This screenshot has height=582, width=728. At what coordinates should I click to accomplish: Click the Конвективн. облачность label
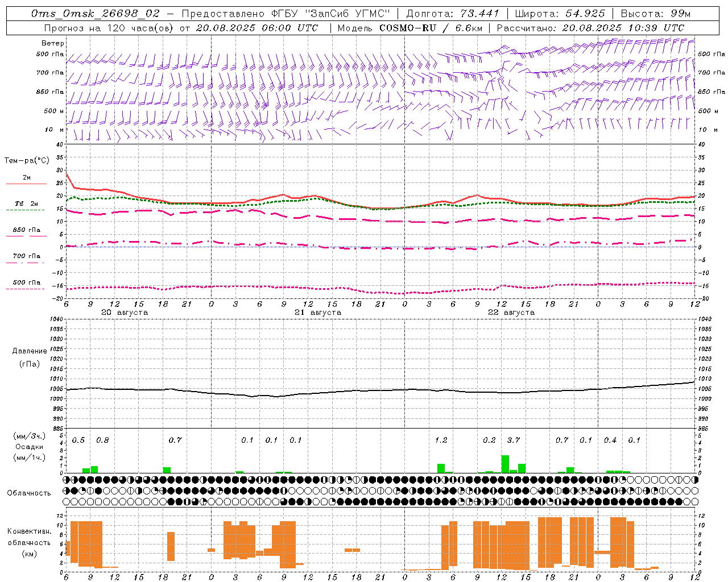click(x=29, y=537)
